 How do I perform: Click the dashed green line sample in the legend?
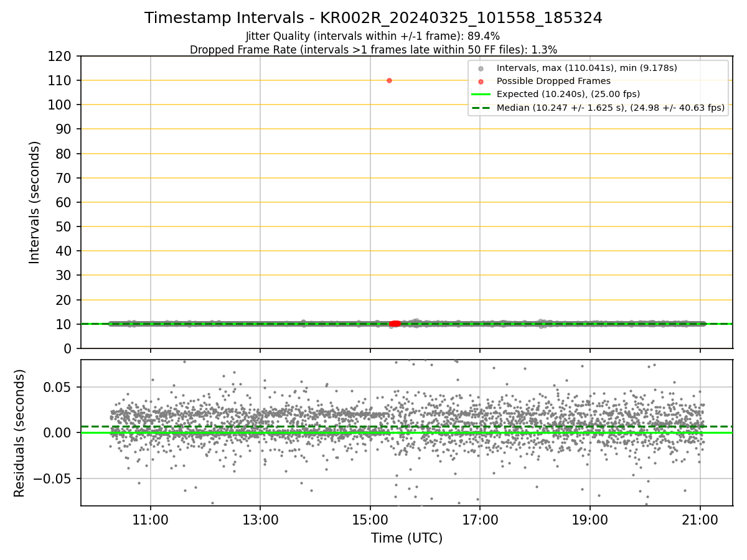point(481,108)
